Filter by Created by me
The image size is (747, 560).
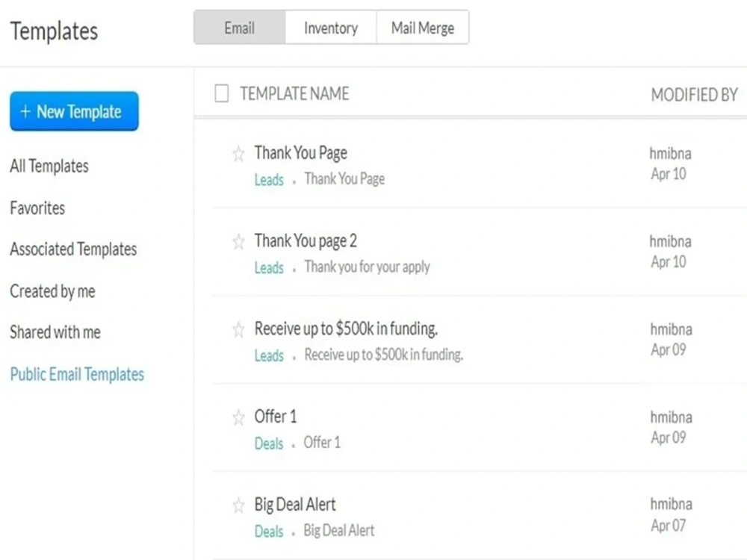53,291
